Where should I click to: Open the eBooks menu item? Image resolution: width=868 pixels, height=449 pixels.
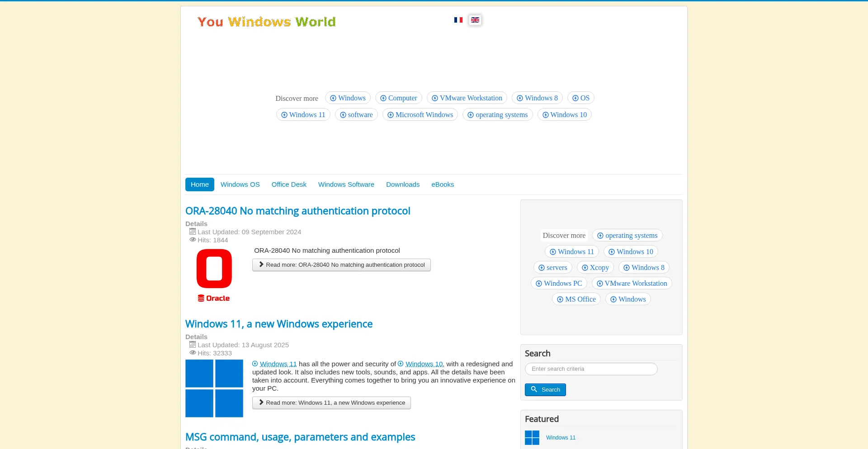(442, 184)
